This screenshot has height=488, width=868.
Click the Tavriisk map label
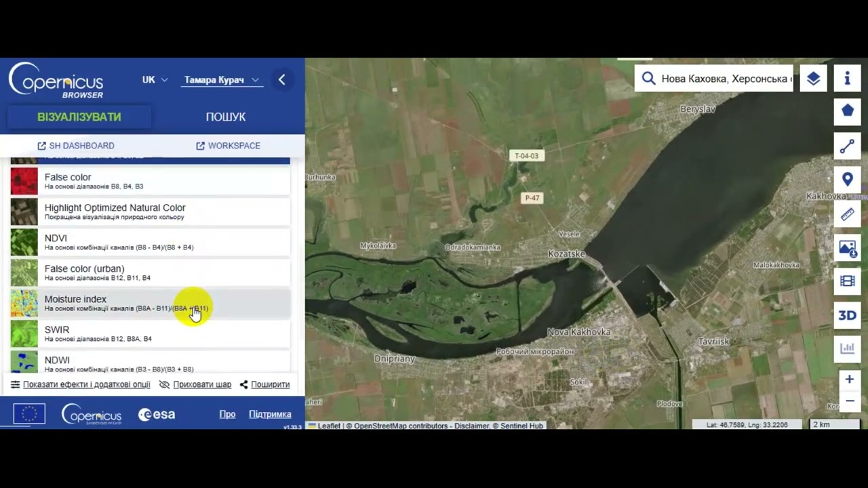[714, 342]
